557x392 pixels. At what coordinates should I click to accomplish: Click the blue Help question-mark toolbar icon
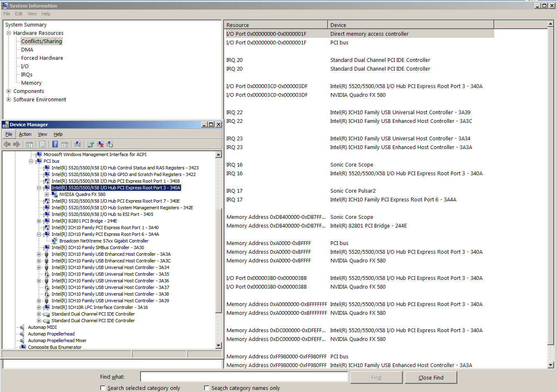[55, 144]
